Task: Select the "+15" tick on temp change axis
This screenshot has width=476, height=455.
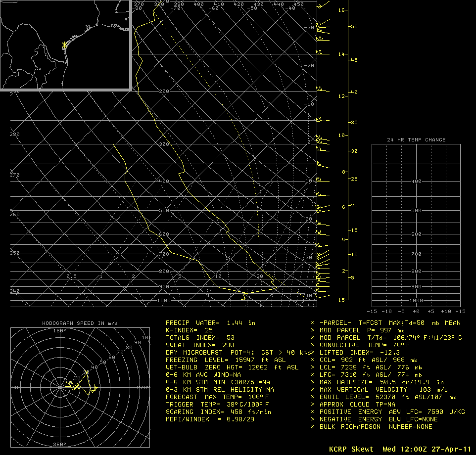Action: (x=461, y=312)
